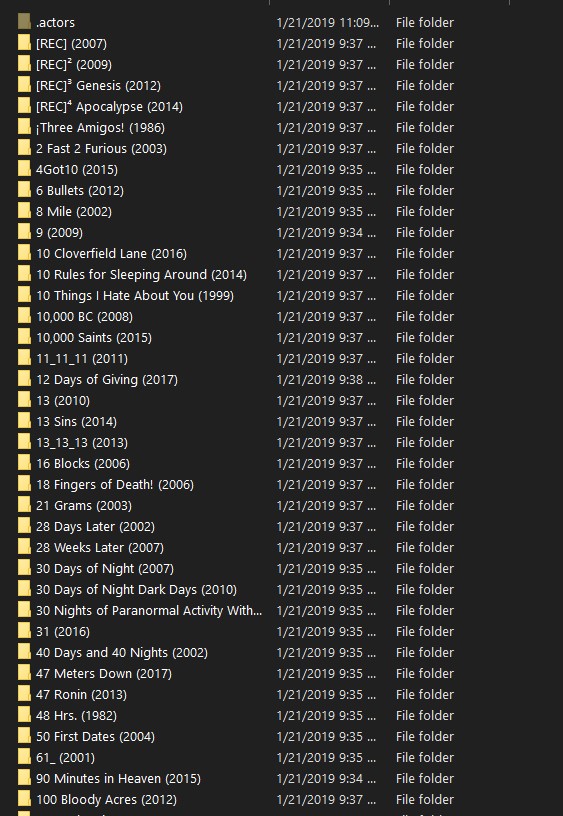Click the folder icon beside 100 Bloody Acres (2012)
Viewport: 563px width, 816px height.
[24, 799]
